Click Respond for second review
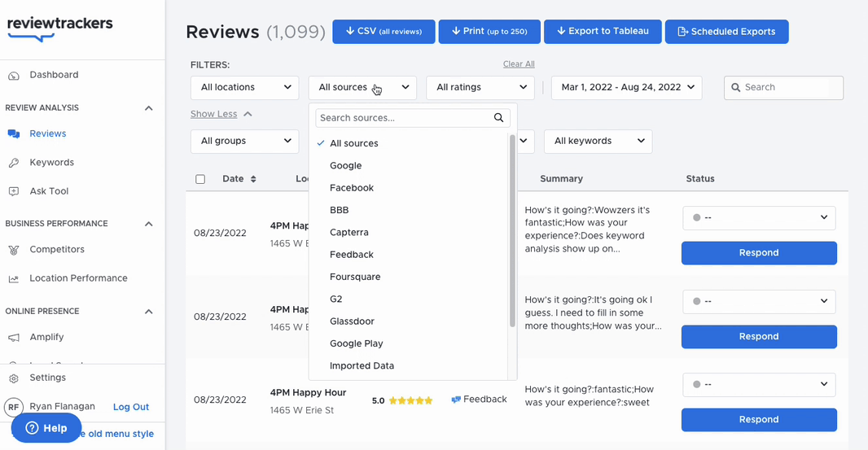 pyautogui.click(x=759, y=337)
